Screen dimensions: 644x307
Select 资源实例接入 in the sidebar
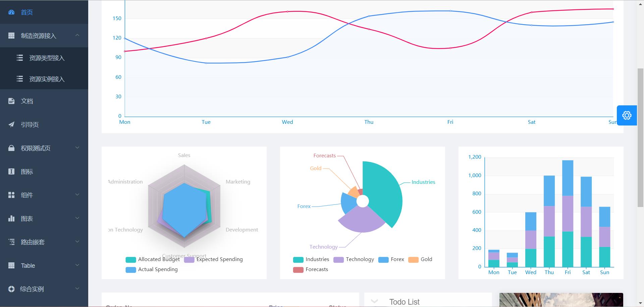tap(47, 79)
